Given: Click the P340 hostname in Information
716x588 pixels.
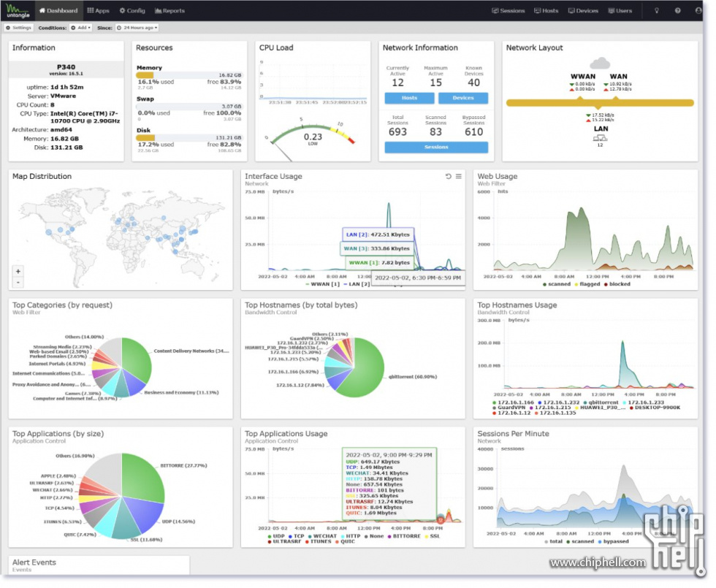Looking at the screenshot, I should point(66,66).
